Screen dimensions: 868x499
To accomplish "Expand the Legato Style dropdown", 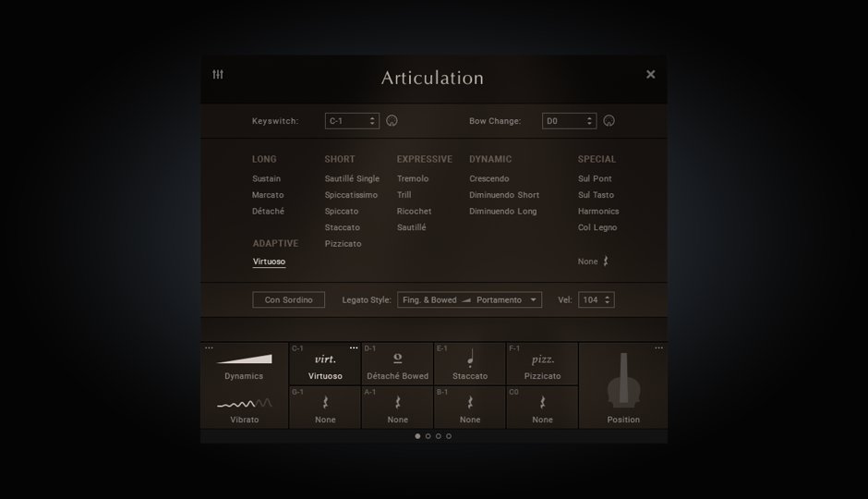I will (x=469, y=300).
